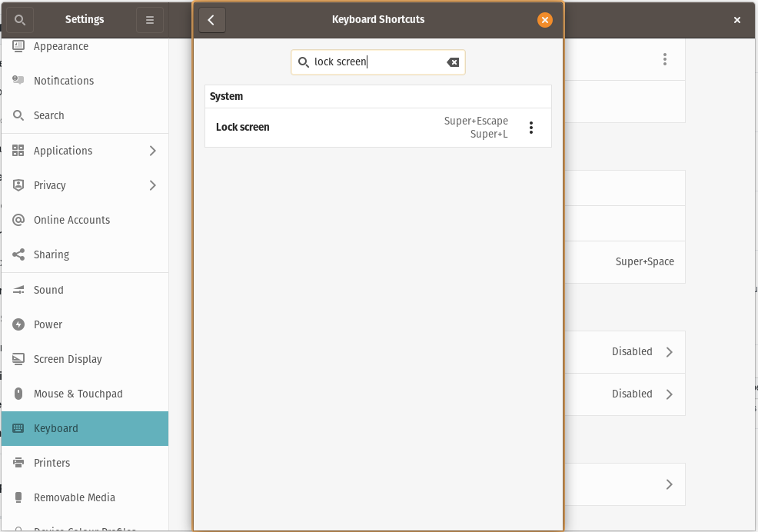The image size is (758, 532).
Task: Open the Lock screen shortcut options menu
Action: click(531, 128)
